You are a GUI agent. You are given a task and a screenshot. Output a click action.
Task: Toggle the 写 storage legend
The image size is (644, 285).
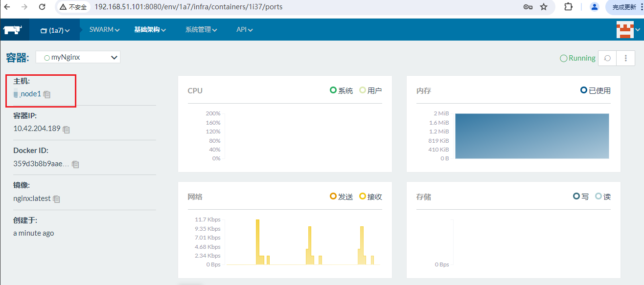pyautogui.click(x=581, y=197)
